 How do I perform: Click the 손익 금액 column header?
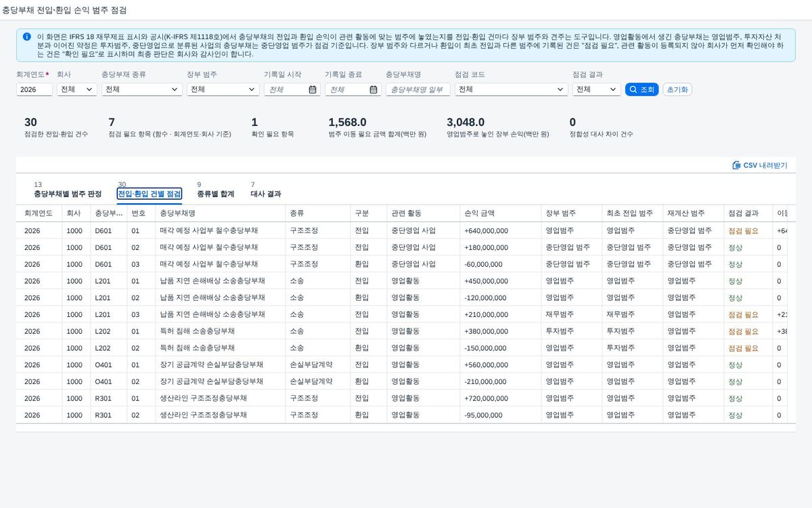click(x=501, y=213)
